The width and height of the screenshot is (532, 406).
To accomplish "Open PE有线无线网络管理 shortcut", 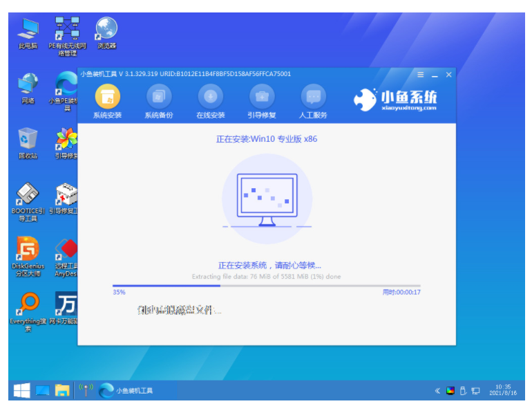I will click(x=67, y=36).
